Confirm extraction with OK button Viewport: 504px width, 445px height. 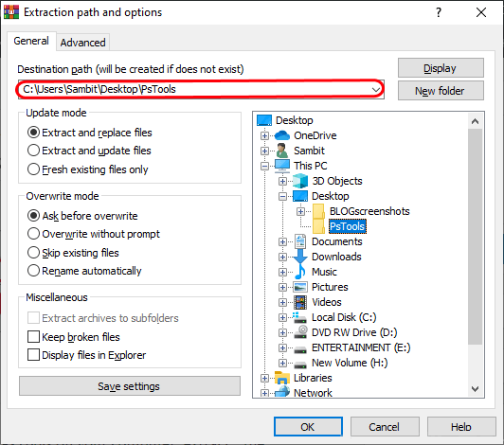[308, 427]
